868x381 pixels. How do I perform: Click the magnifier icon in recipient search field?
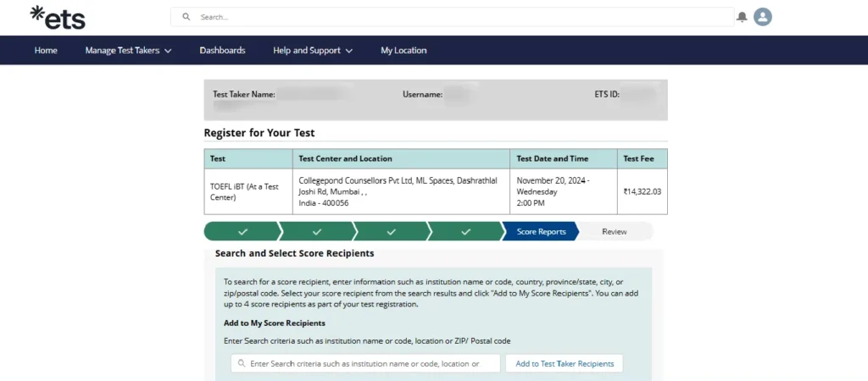click(242, 363)
